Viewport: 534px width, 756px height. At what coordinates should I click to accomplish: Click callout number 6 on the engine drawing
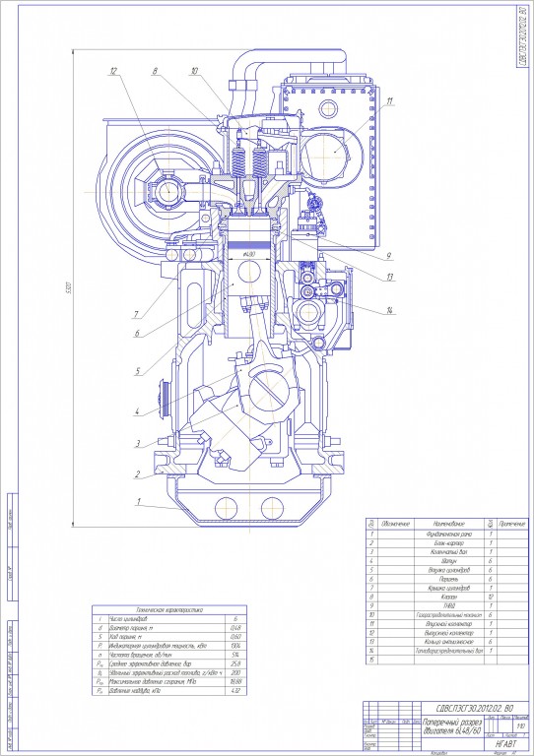coord(137,333)
